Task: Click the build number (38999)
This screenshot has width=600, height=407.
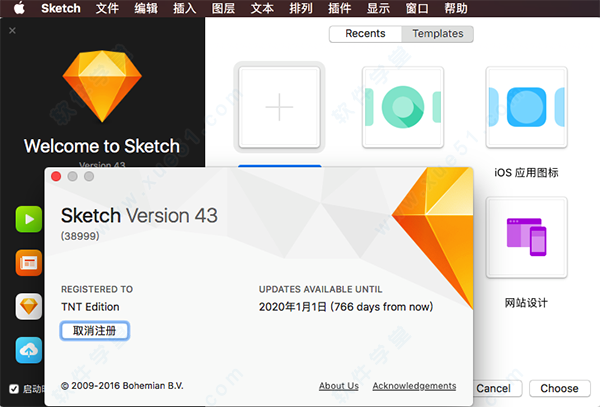Action: (x=80, y=236)
